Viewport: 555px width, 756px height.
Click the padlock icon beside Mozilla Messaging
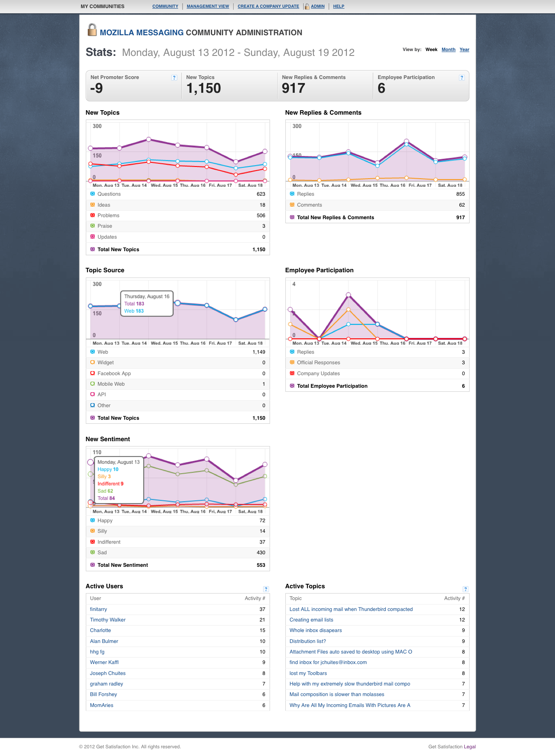pyautogui.click(x=92, y=30)
